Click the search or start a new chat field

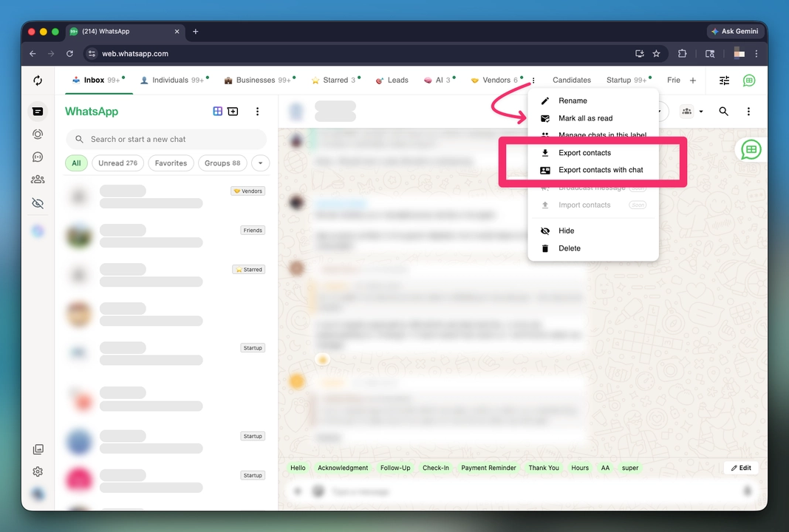165,139
